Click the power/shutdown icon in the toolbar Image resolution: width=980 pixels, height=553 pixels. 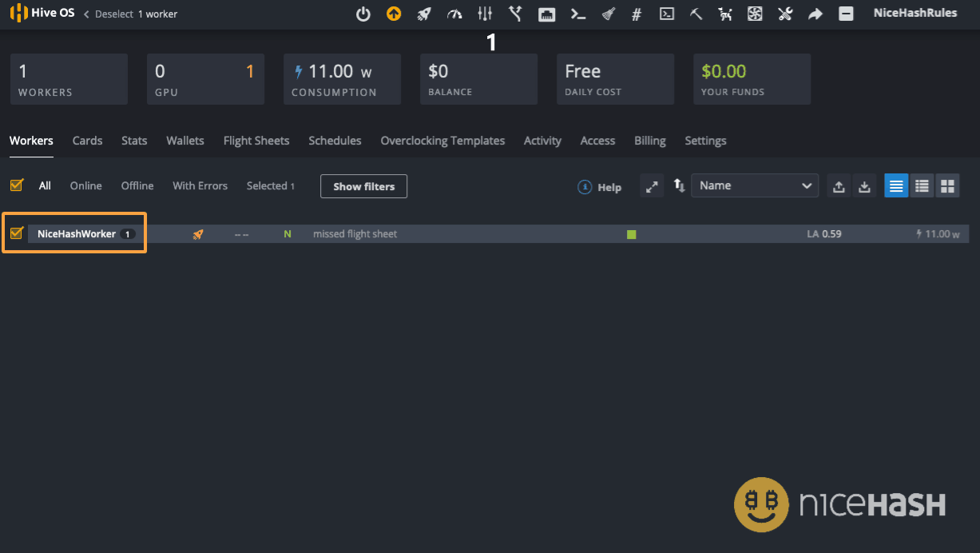(x=363, y=13)
